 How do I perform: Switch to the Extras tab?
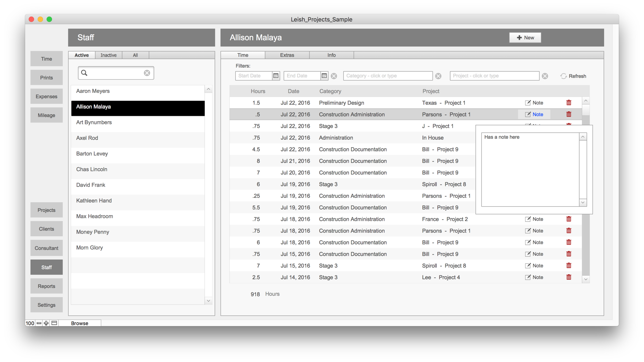click(287, 55)
